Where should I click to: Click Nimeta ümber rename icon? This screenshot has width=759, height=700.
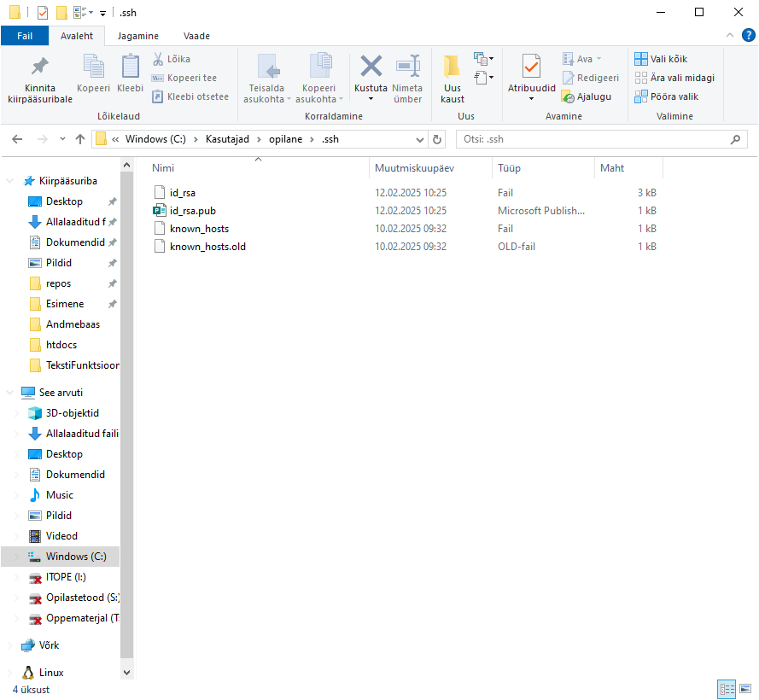point(407,67)
